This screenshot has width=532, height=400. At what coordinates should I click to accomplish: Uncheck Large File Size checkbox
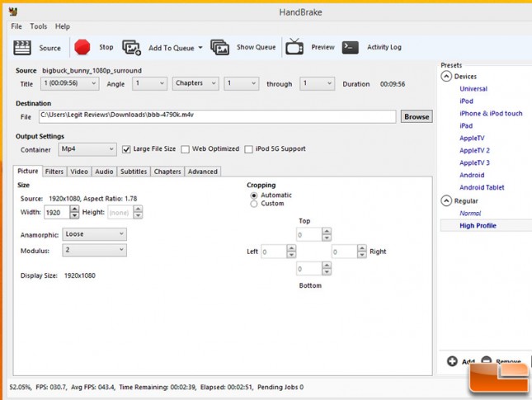coord(126,149)
